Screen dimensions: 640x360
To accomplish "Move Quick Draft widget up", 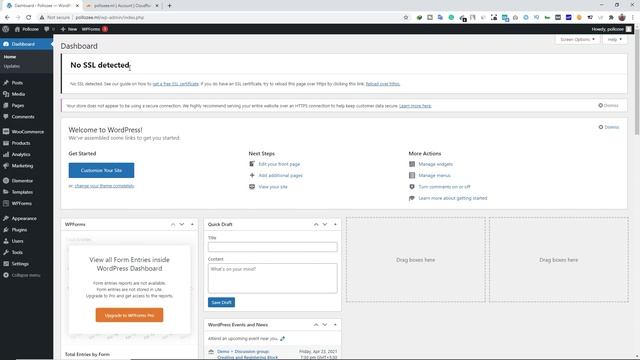I will click(x=316, y=224).
